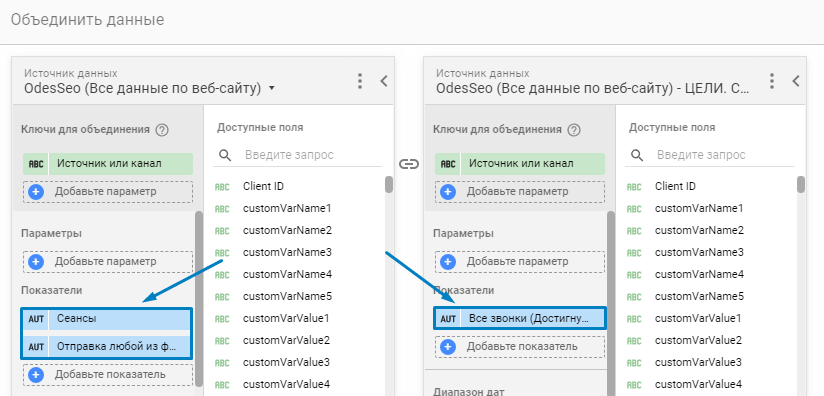824x396 pixels.
Task: Select the Отправка любой из ф… metric
Action: click(107, 347)
